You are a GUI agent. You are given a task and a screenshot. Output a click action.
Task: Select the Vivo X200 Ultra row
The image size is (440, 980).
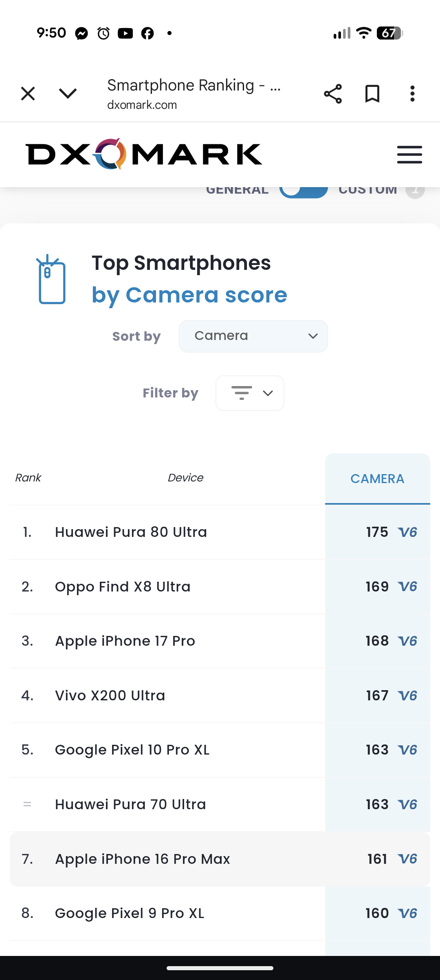pyautogui.click(x=110, y=695)
